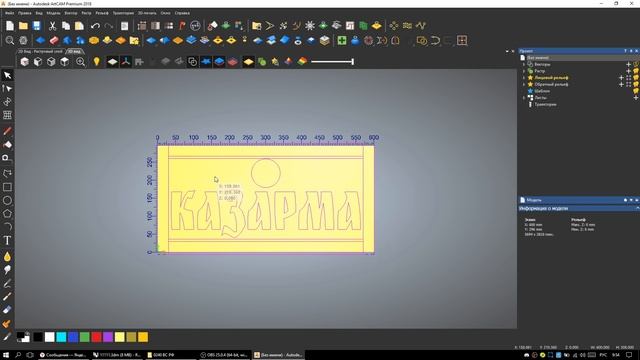Toggle visibility bulb for Лицевой рельеф row
This screenshot has width=640, height=360.
pyautogui.click(x=636, y=78)
